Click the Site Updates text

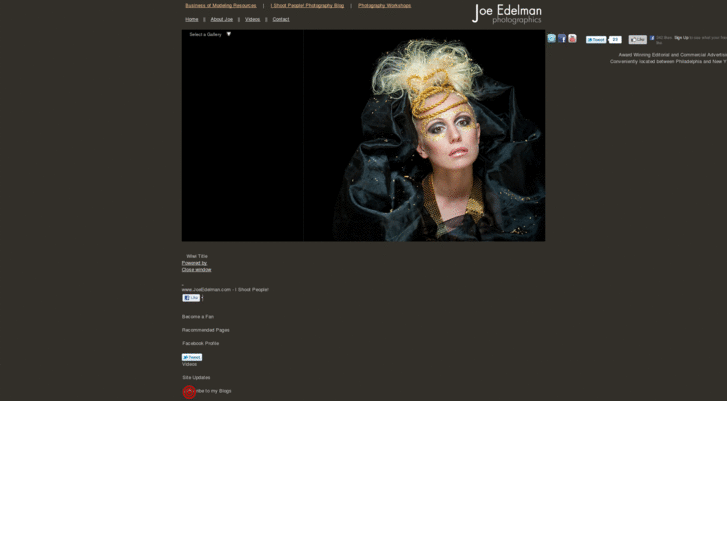196,378
